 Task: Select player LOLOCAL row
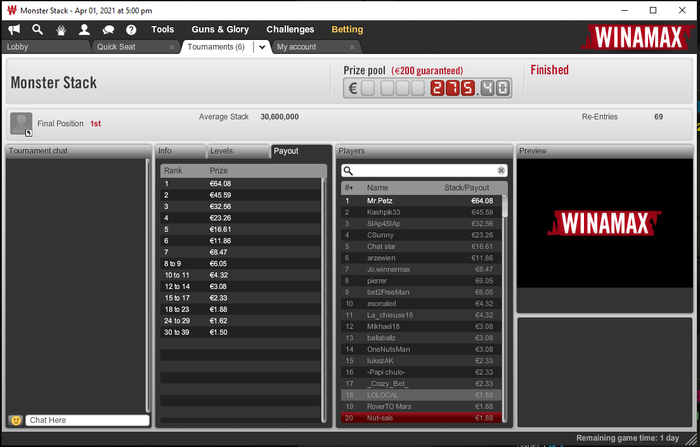click(x=421, y=395)
